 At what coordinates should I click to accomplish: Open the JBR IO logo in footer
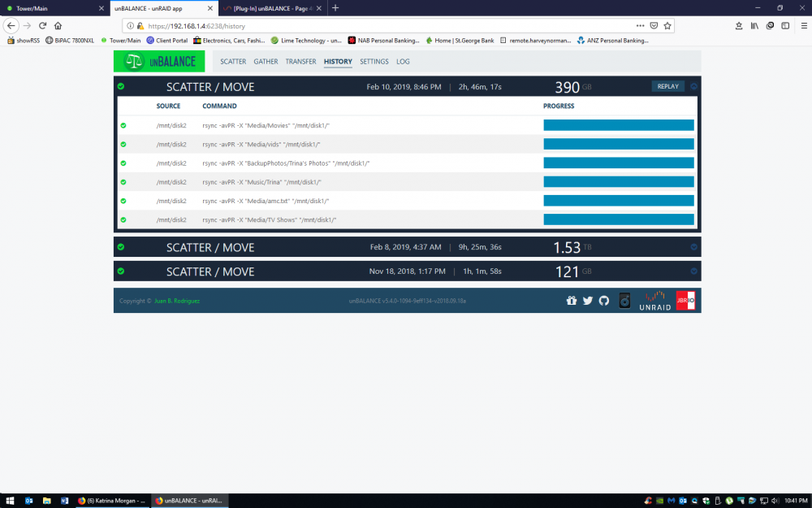tap(685, 301)
